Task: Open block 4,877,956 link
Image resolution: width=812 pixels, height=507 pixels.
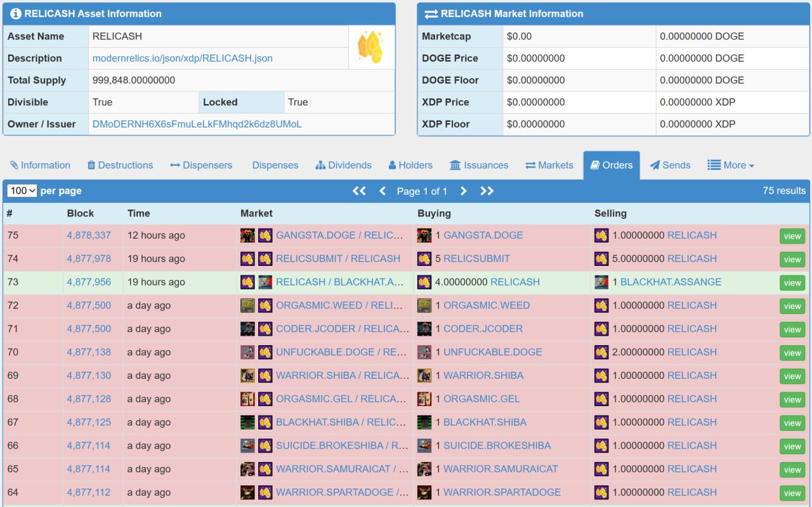Action: (x=89, y=282)
